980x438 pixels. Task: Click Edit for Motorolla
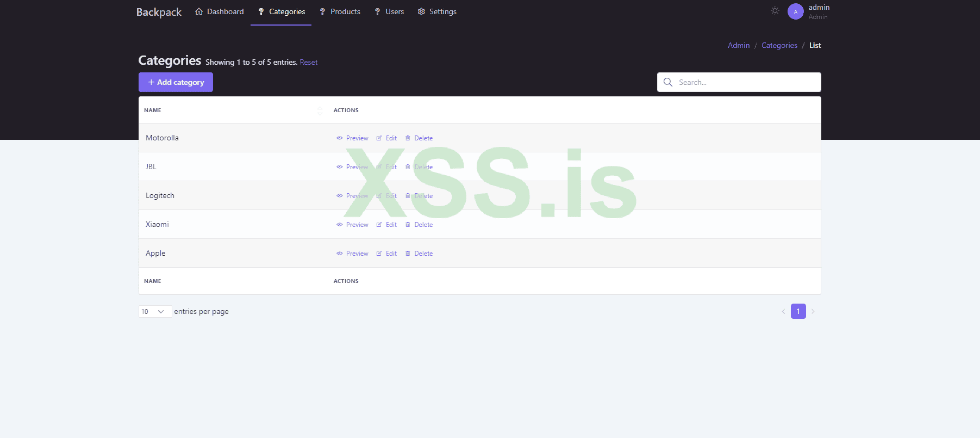point(386,138)
